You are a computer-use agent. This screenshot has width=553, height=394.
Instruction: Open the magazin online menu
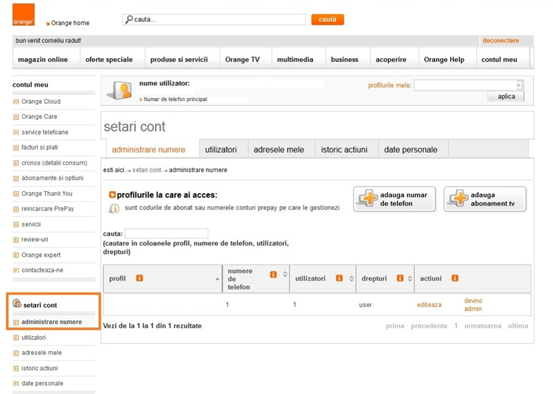(43, 60)
